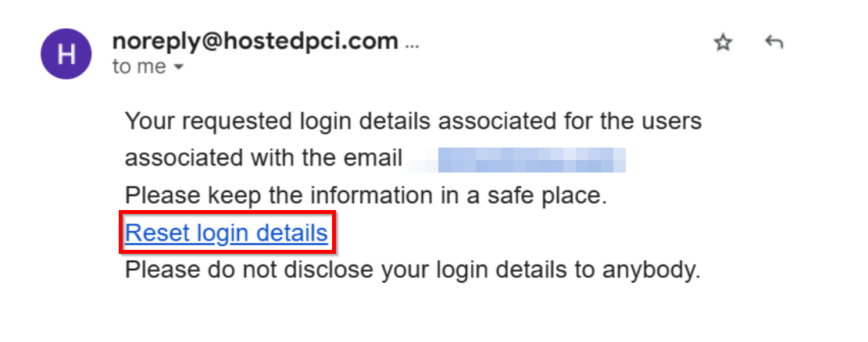Select the noreply@hostedpci.com sender address
Screen dimensions: 868x342
255,41
